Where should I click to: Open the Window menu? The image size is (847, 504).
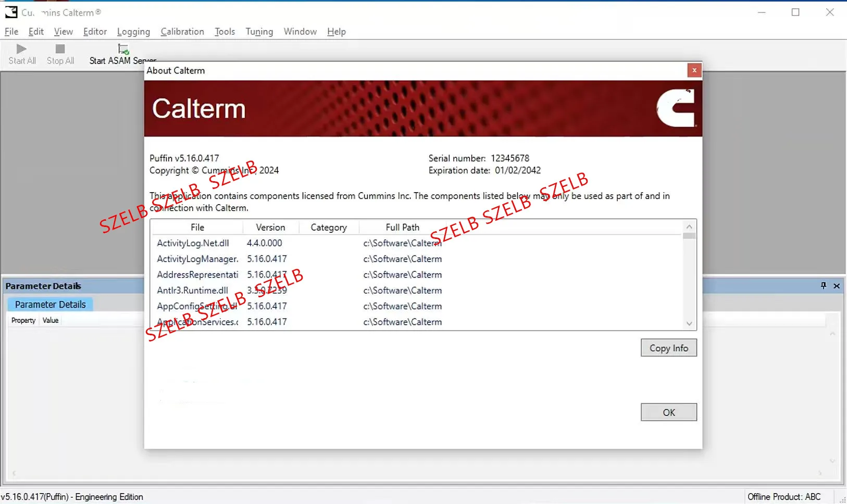click(x=300, y=32)
